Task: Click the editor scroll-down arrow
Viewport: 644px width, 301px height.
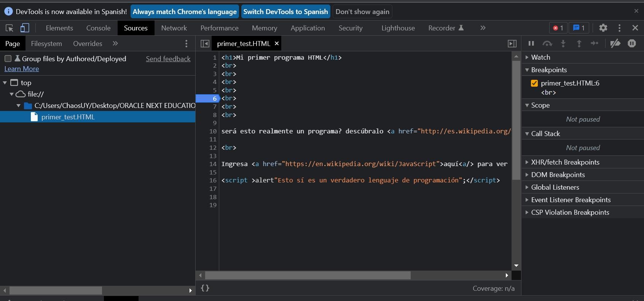Action: [x=516, y=266]
